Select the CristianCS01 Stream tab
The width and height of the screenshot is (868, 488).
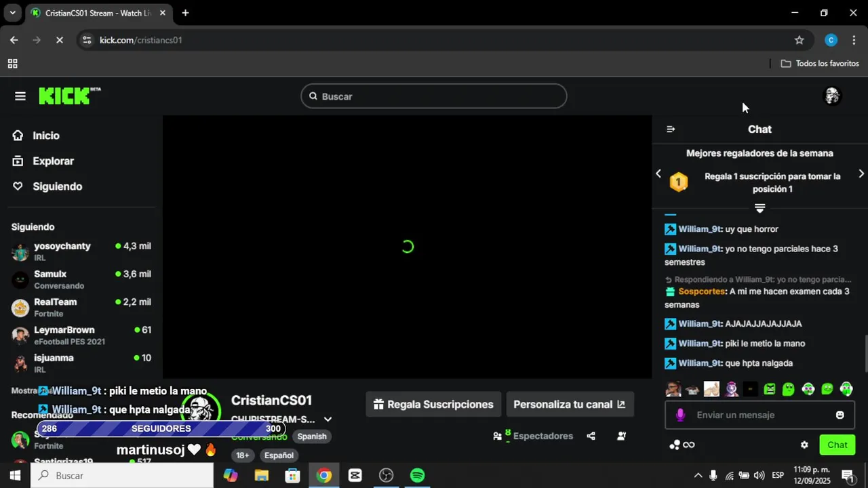(x=98, y=13)
